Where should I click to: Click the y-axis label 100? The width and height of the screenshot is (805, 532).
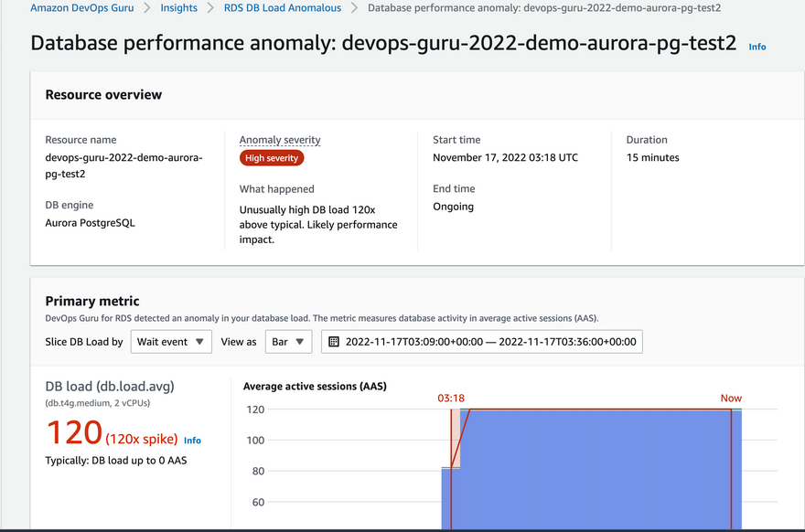coord(255,441)
